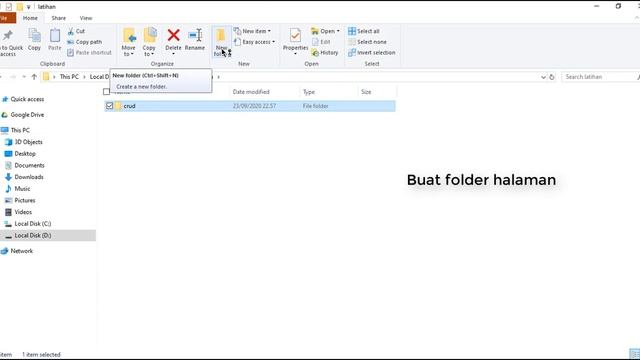The image size is (640, 360).
Task: Switch to the View ribbon tab
Action: click(x=86, y=18)
